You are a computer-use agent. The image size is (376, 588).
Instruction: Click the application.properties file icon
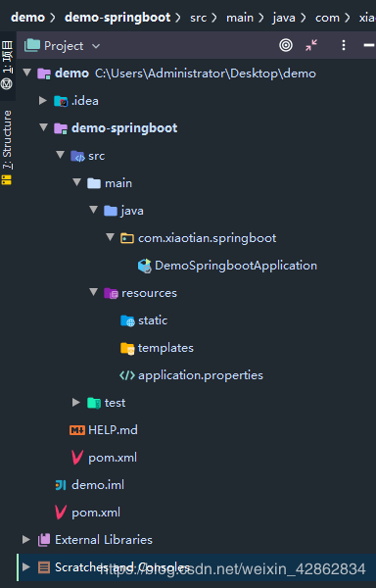[x=127, y=375]
